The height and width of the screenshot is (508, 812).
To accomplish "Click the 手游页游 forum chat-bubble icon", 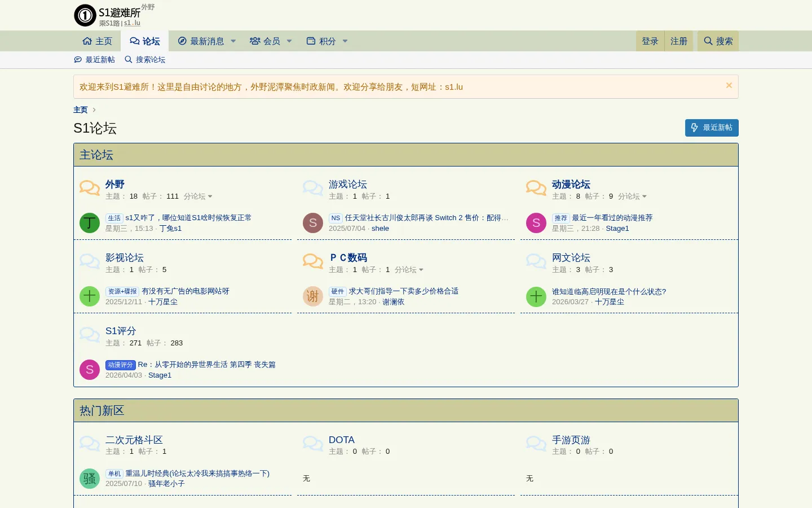I will pyautogui.click(x=536, y=444).
